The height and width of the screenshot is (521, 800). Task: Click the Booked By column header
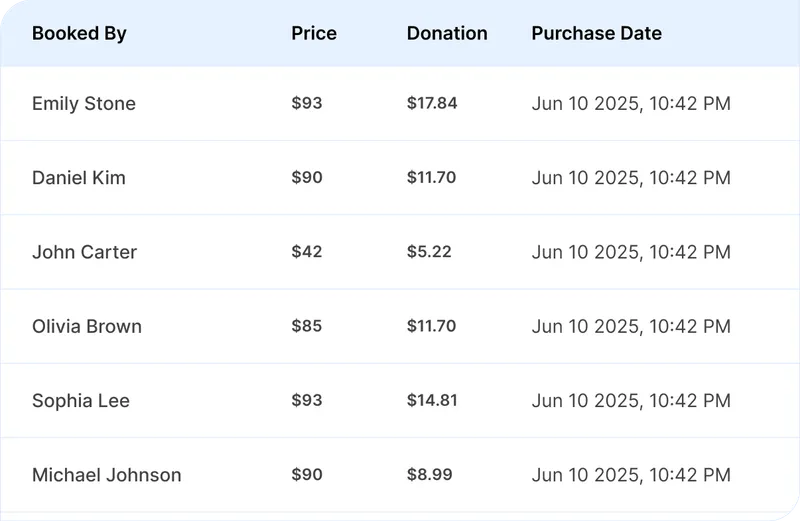pos(79,33)
